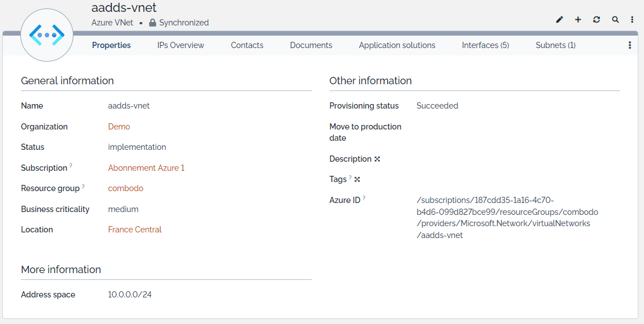This screenshot has height=324, width=644.
Task: Click the refresh icon in header
Action: [x=597, y=20]
